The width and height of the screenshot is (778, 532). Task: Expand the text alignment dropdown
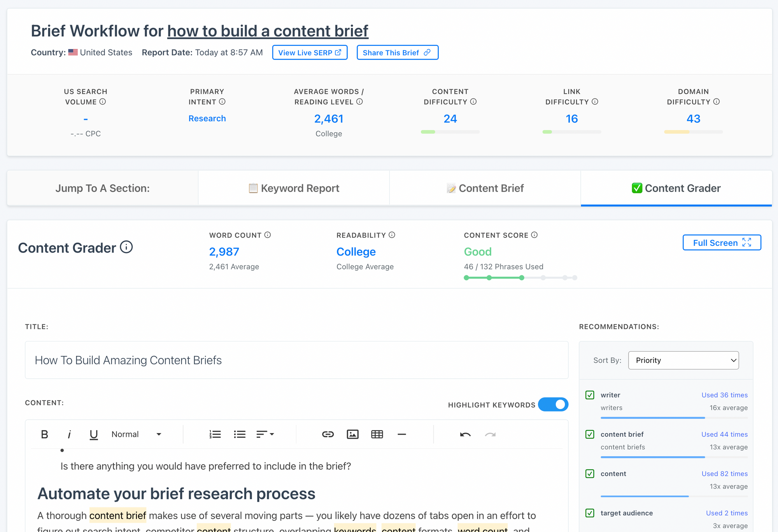[265, 434]
